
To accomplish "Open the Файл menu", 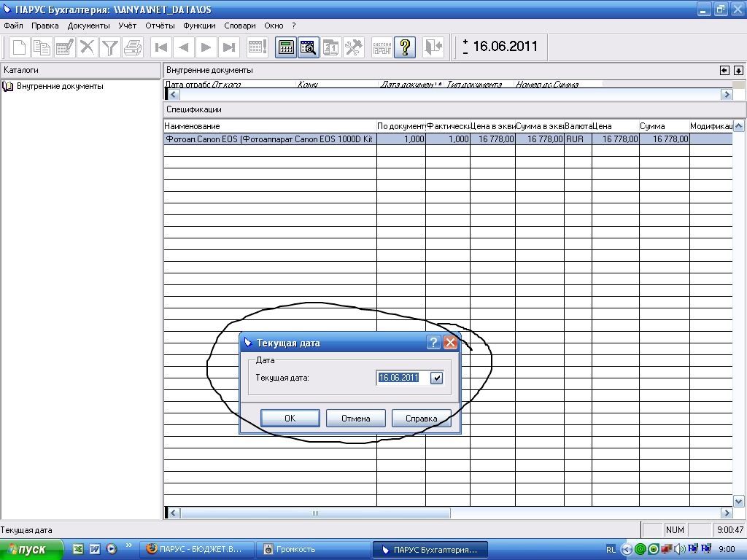I will pyautogui.click(x=13, y=26).
